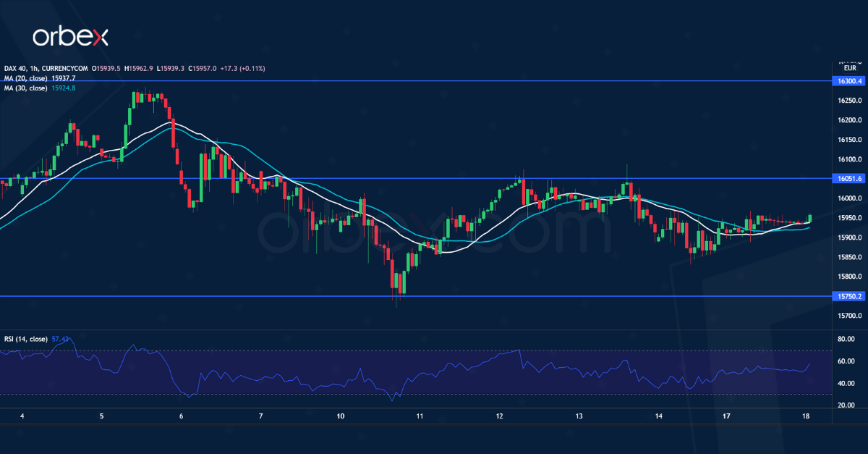This screenshot has width=868, height=454.
Task: Click the 15700.0 price axis label
Action: 849,316
